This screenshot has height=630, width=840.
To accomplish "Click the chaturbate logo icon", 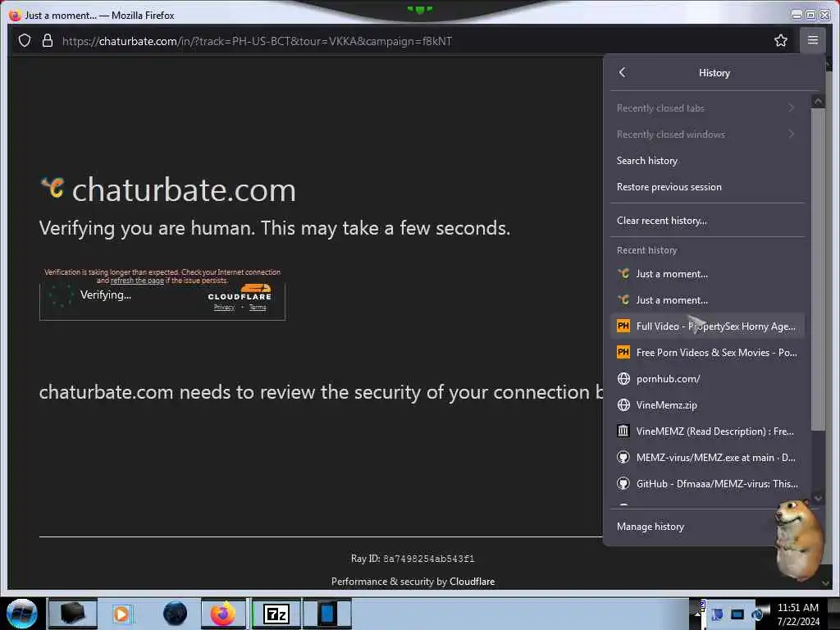I will coord(52,187).
